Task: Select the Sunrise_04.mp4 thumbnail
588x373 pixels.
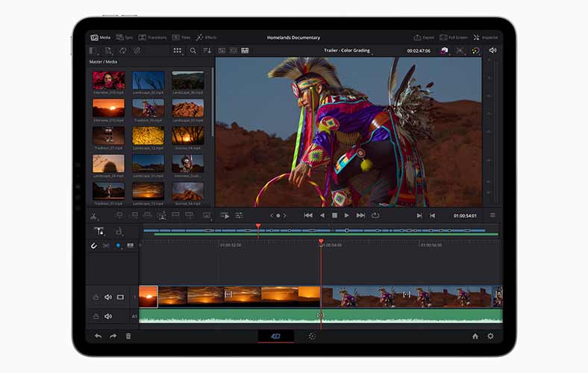Action: pyautogui.click(x=187, y=190)
